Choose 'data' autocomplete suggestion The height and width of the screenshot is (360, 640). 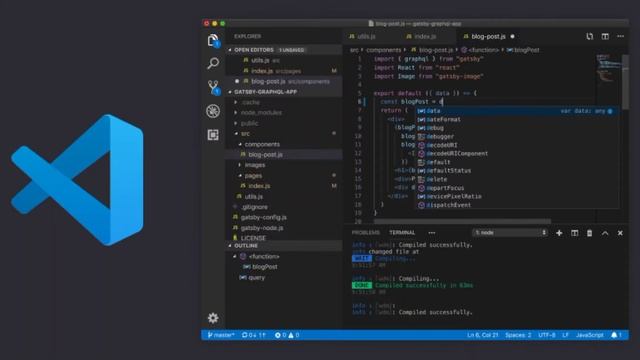click(x=517, y=111)
